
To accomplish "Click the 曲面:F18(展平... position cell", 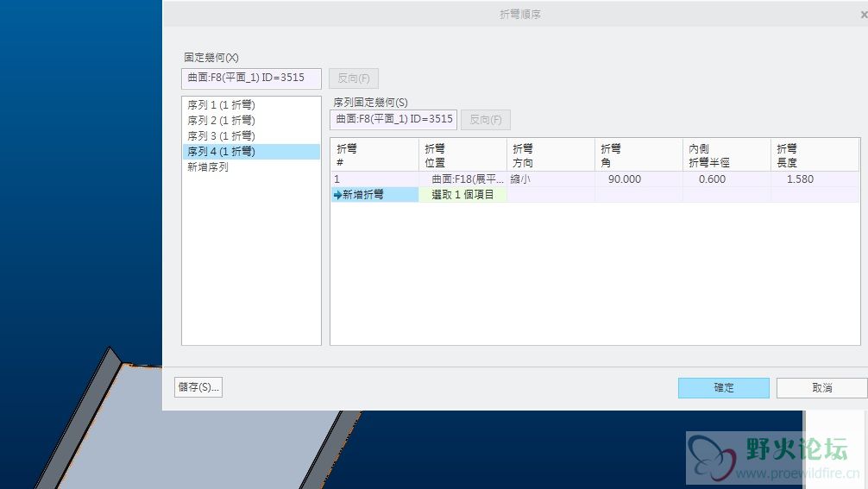I will pyautogui.click(x=462, y=179).
